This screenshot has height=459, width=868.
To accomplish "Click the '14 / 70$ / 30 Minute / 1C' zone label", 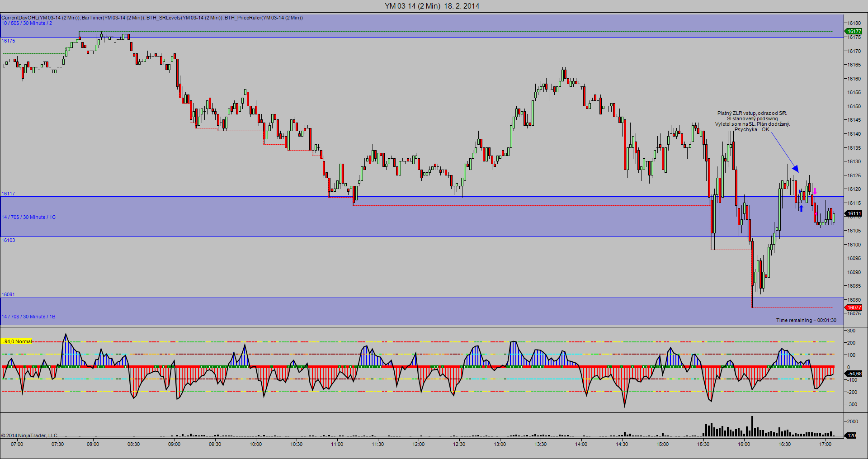I will (x=28, y=217).
